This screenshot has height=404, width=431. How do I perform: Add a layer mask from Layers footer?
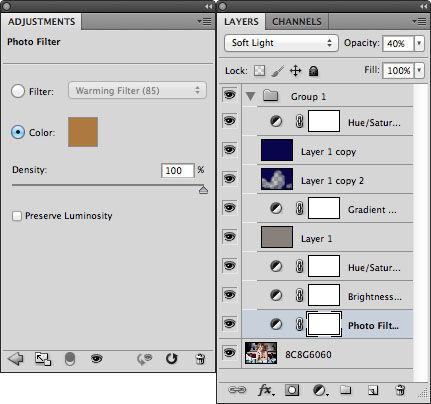coord(292,390)
